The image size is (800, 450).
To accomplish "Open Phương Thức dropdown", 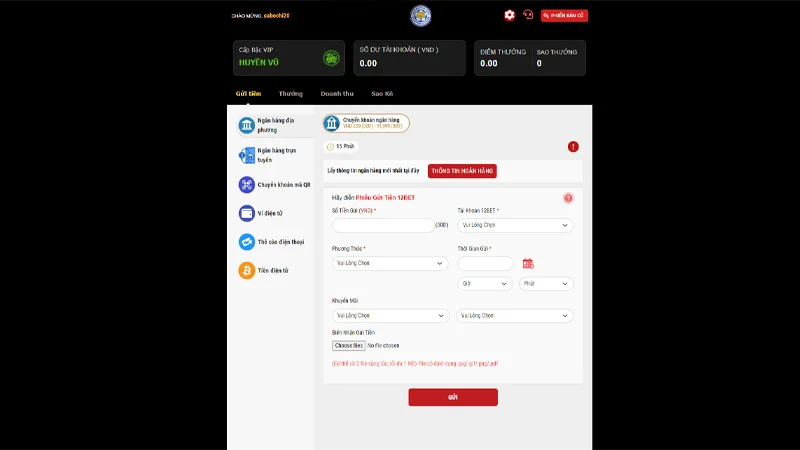I will pos(390,263).
